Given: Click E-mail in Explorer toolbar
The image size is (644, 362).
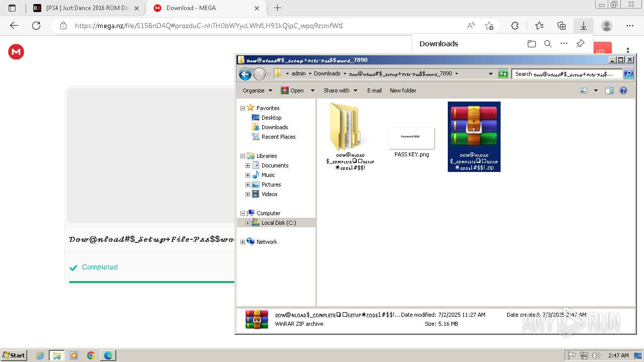Looking at the screenshot, I should [x=374, y=90].
